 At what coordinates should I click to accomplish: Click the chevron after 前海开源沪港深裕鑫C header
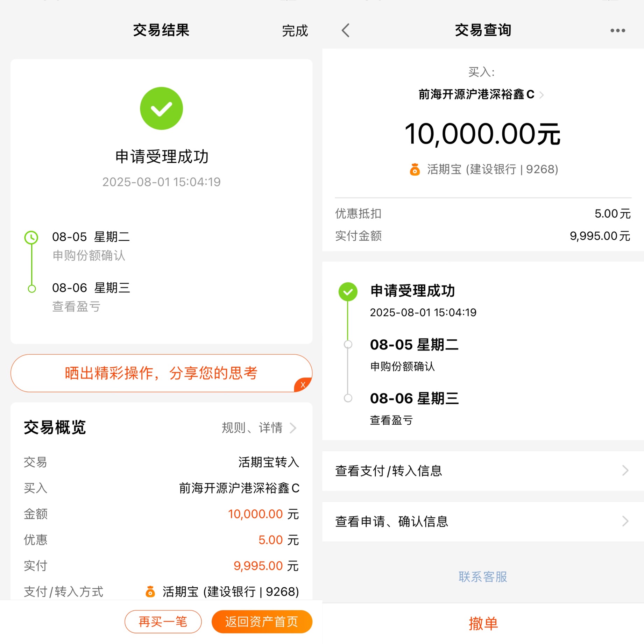(542, 95)
